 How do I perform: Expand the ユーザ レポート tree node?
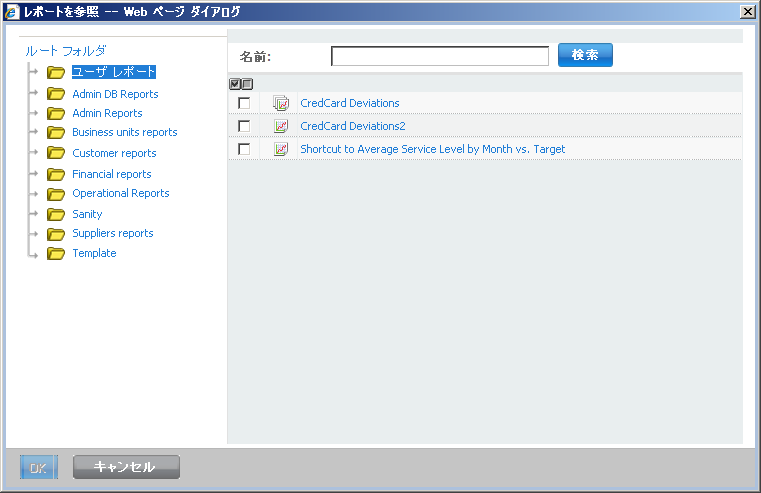pos(33,72)
